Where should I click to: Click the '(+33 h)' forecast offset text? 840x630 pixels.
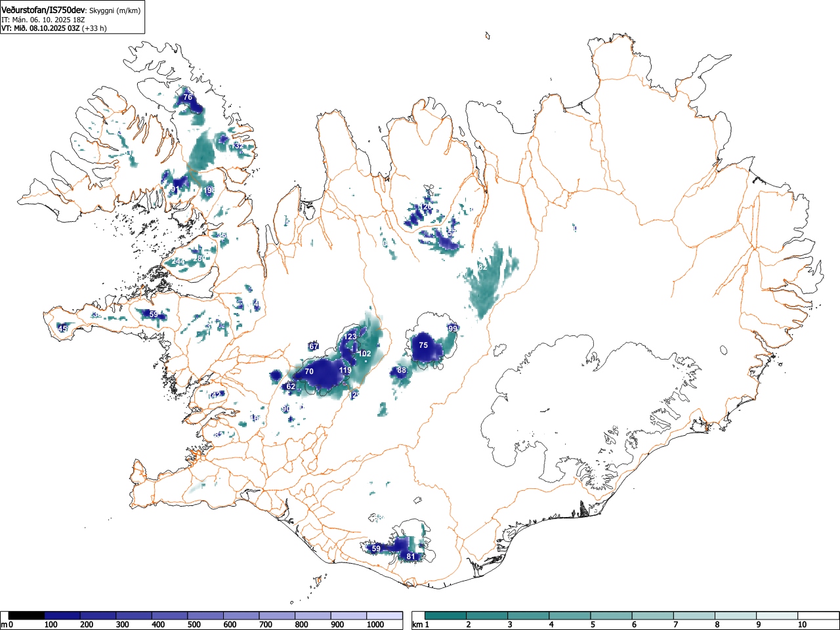click(x=94, y=28)
